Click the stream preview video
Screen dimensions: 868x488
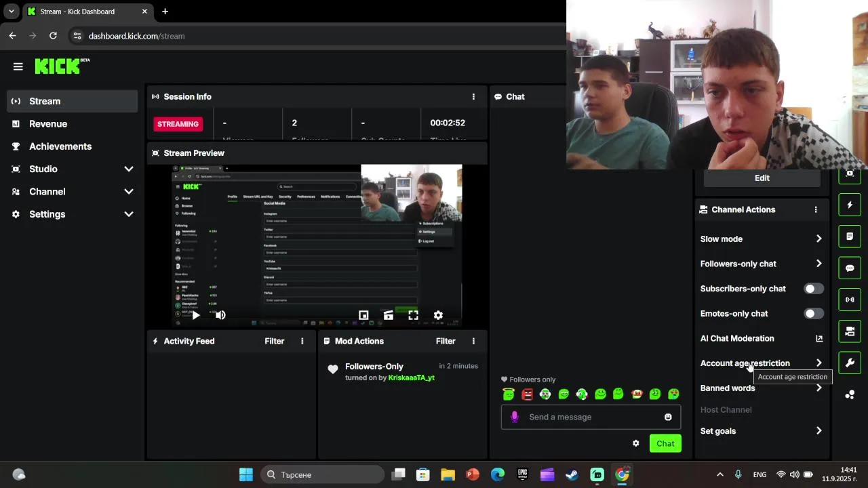pyautogui.click(x=317, y=246)
